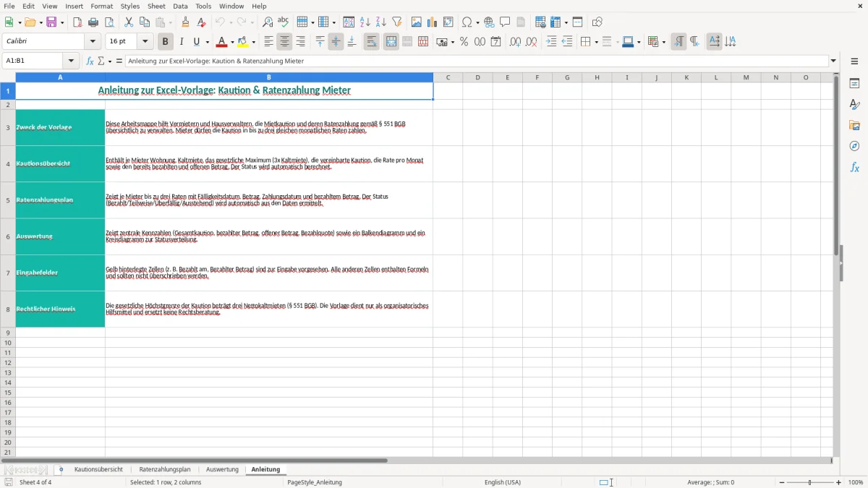The height and width of the screenshot is (488, 868).
Task: Insert a chart
Action: click(x=433, y=22)
